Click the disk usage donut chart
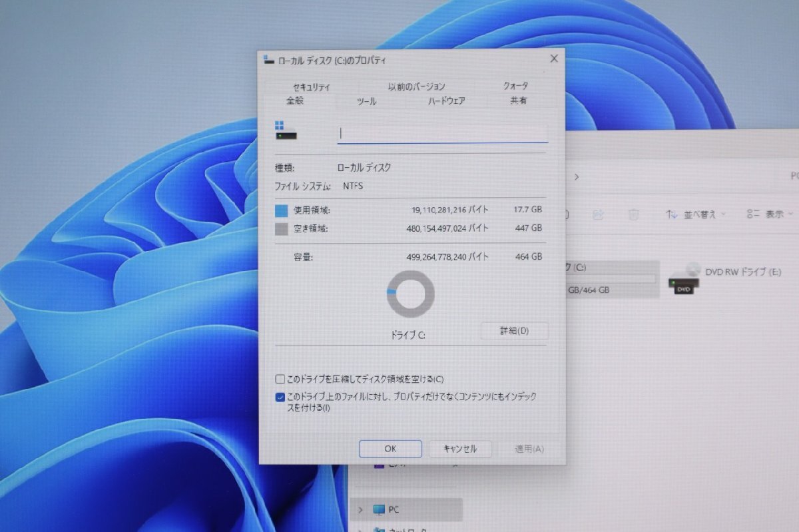Screen dimensions: 799x532 [410, 294]
